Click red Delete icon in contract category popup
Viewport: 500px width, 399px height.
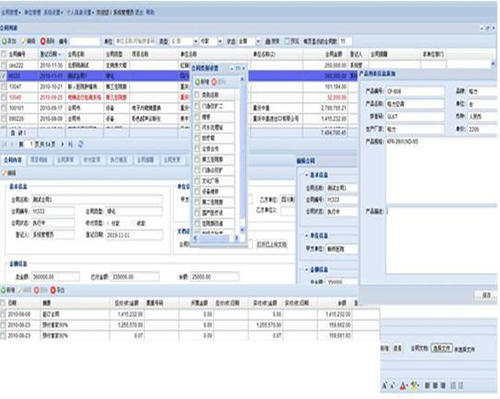point(214,82)
